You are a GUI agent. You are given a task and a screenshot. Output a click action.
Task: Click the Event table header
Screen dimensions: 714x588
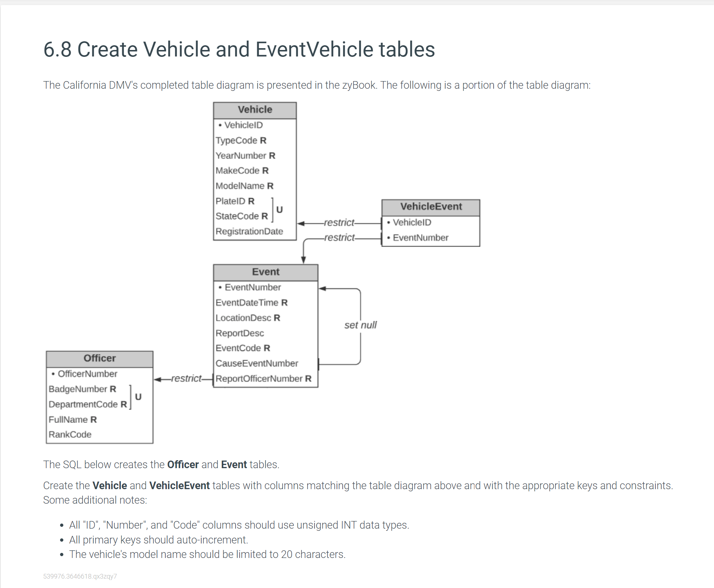tap(265, 272)
